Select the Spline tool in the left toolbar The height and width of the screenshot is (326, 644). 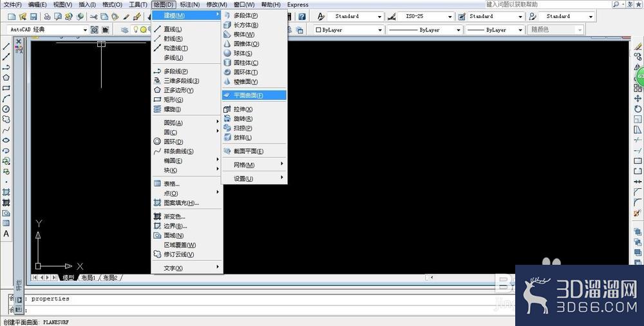(6, 130)
